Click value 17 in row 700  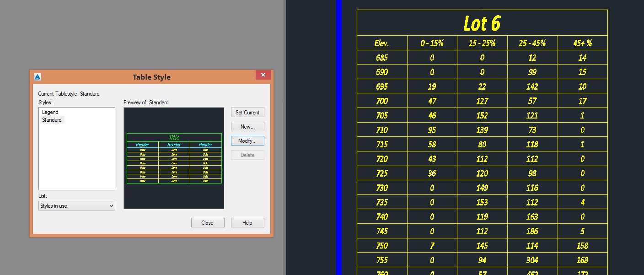pos(582,101)
